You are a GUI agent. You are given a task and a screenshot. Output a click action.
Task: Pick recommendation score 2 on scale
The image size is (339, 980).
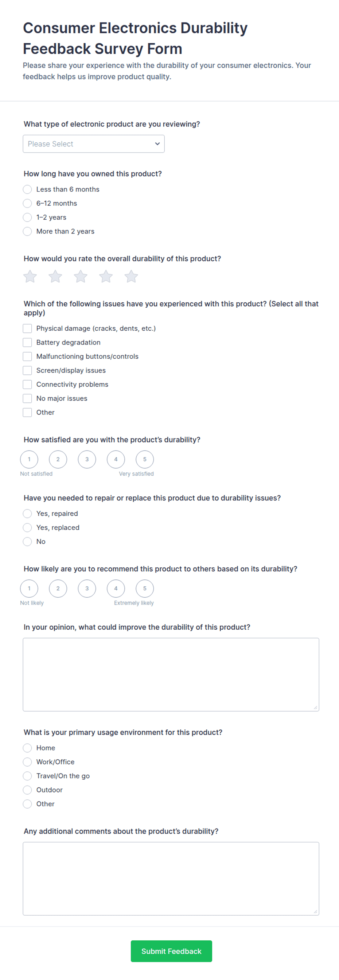tap(58, 589)
